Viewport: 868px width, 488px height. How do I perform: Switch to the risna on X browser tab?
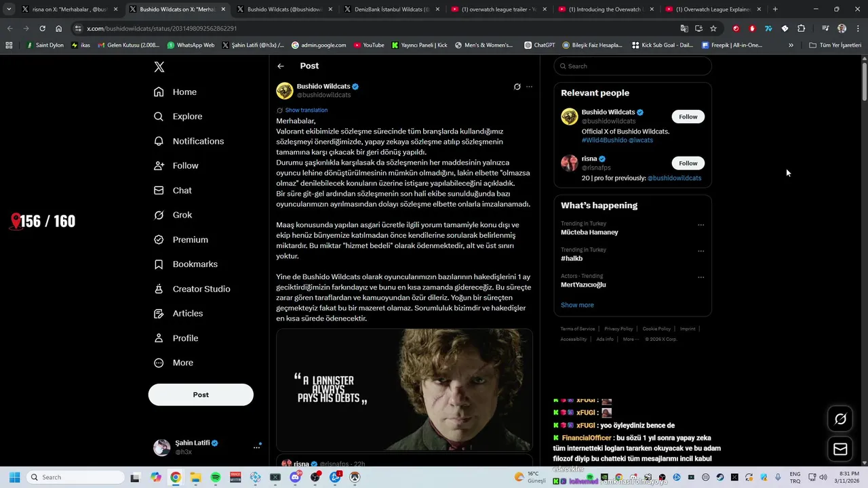point(71,9)
